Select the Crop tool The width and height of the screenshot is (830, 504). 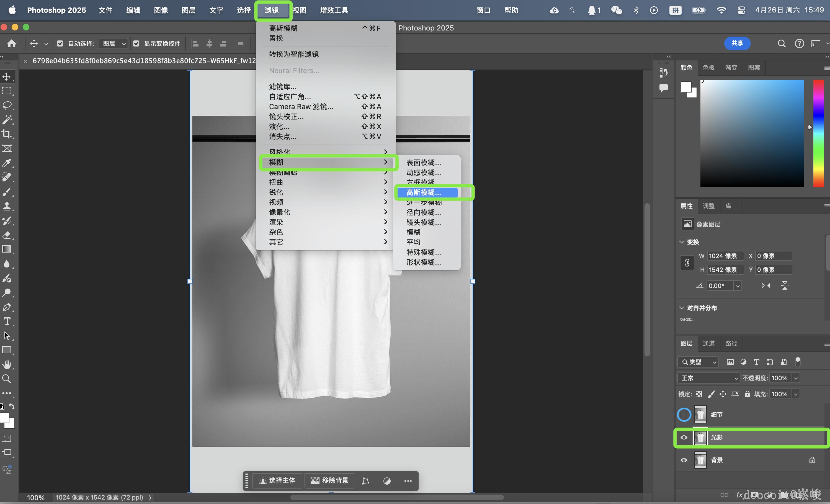pyautogui.click(x=7, y=134)
